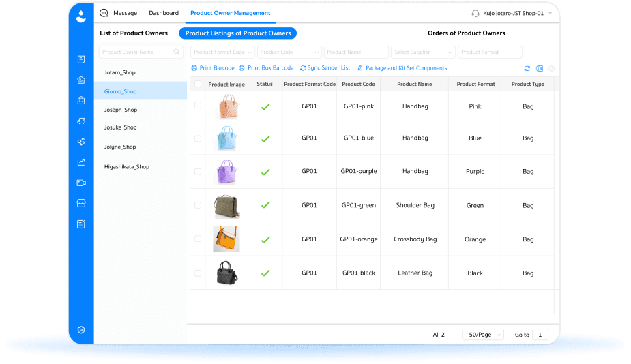Open the store icon in the sidebar
Viewport: 631px width, 364px height.
(81, 203)
